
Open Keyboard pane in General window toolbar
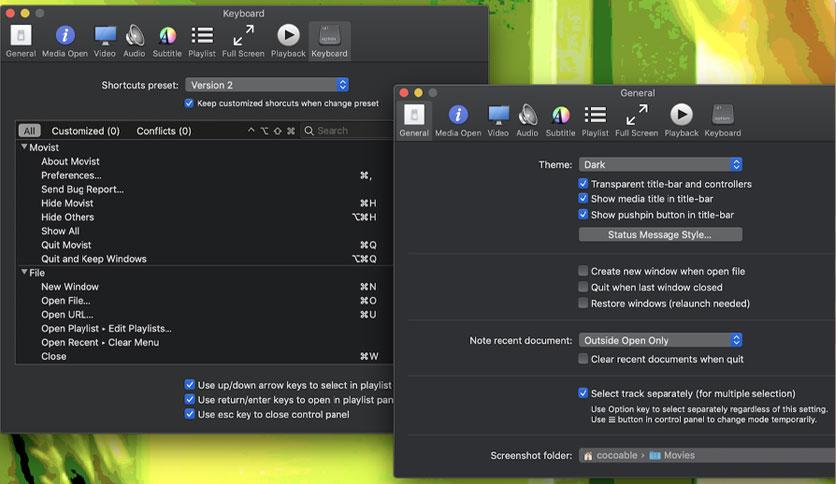pos(722,120)
